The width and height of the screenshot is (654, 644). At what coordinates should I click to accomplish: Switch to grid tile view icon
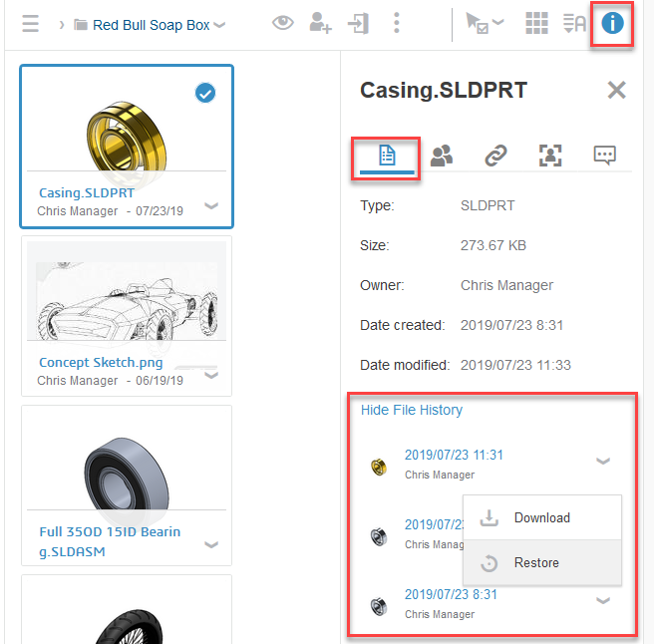[536, 24]
